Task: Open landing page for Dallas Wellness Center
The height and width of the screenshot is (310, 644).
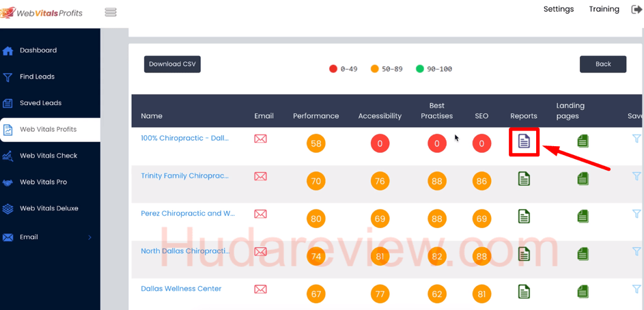Action: pos(583,292)
